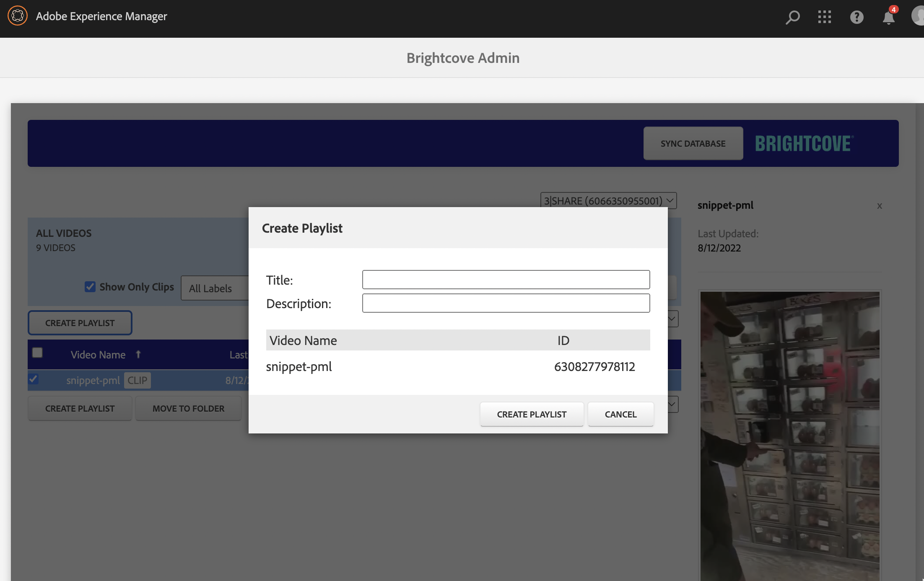Click the Title input field
This screenshot has width=924, height=581.
tap(506, 280)
